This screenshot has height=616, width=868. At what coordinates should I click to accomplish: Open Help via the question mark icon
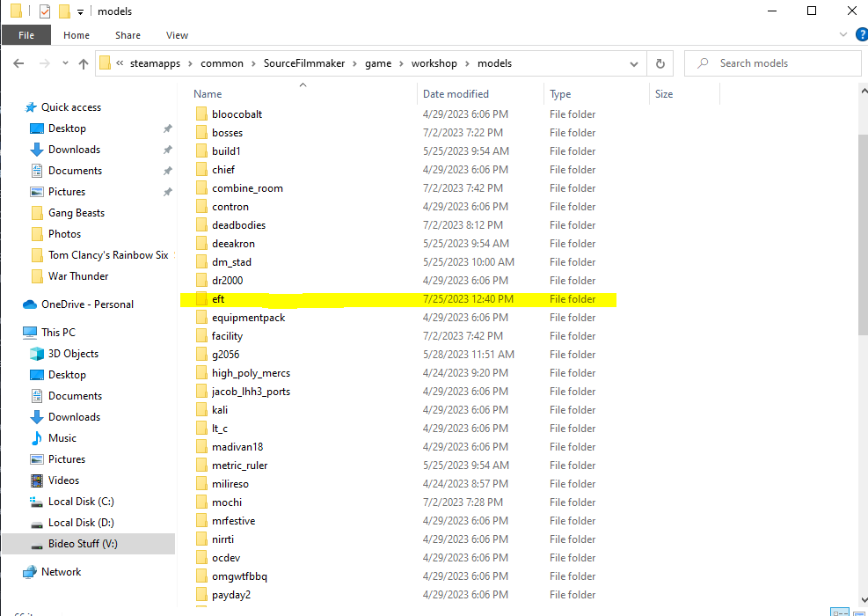pos(861,35)
